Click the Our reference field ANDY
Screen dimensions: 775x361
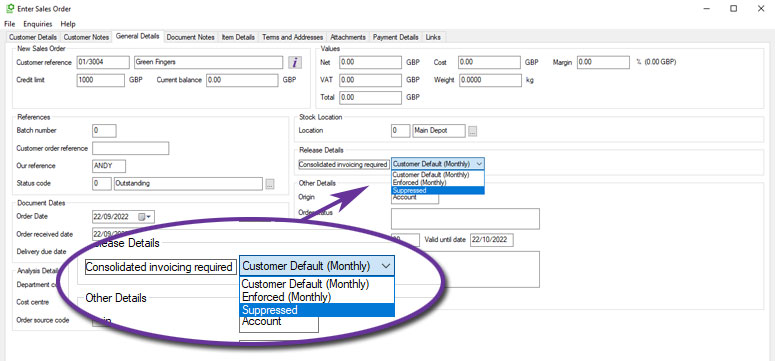109,166
